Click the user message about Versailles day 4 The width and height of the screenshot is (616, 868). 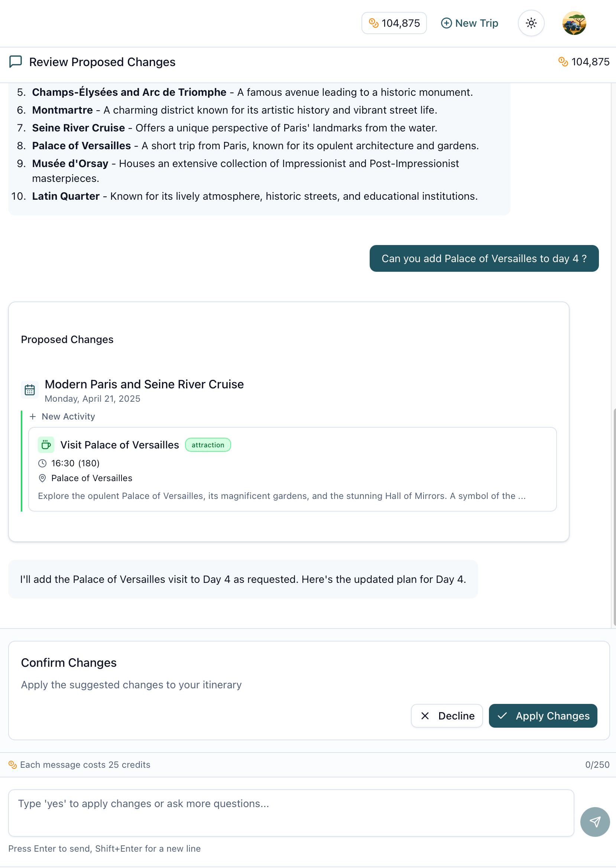(484, 258)
